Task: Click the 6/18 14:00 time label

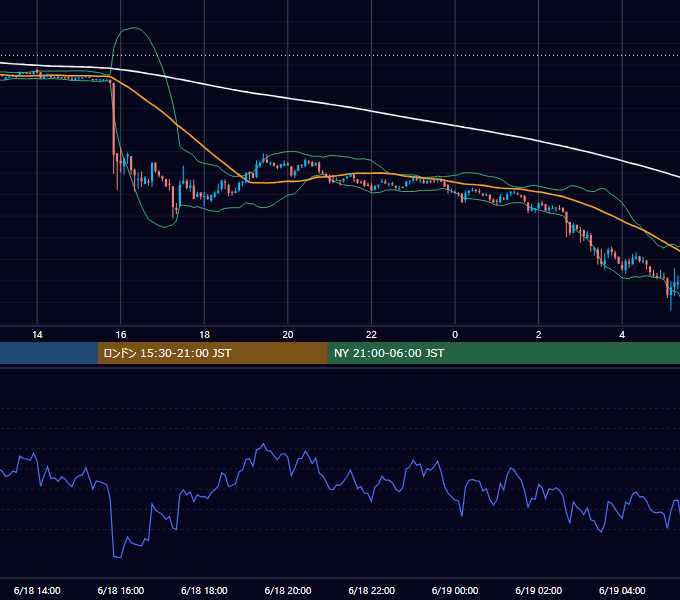Action: click(37, 590)
